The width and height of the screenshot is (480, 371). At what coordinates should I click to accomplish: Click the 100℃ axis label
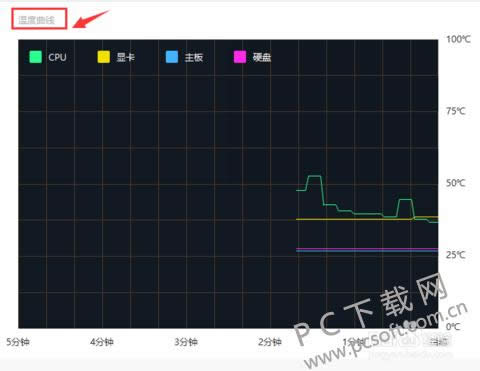point(458,39)
